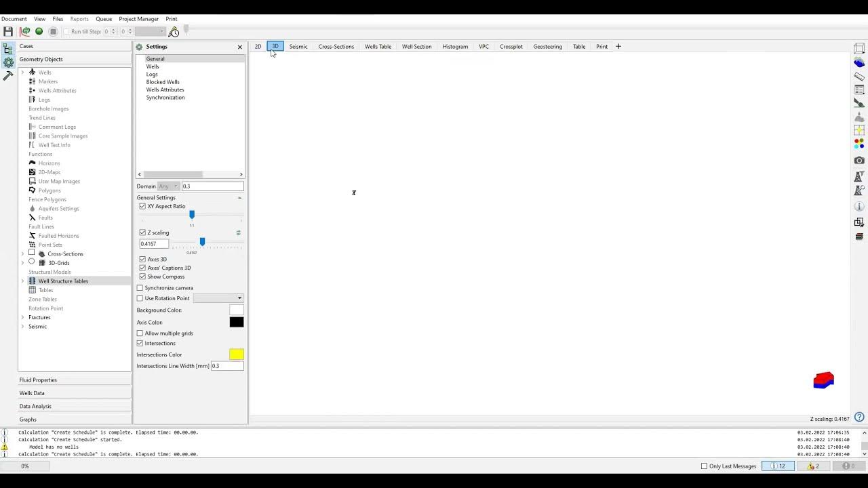Click the Intersections Line Width input field
This screenshot has height=488, width=868.
[226, 366]
